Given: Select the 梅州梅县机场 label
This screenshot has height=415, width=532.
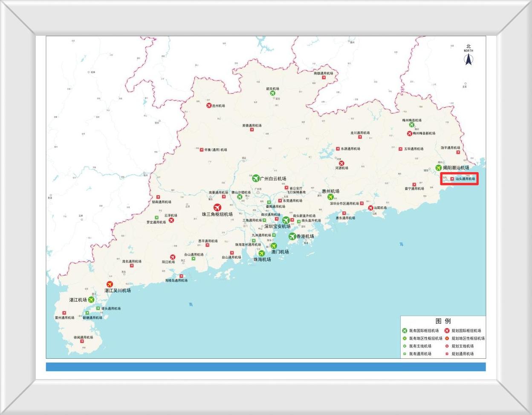Looking at the screenshot, I should pyautogui.click(x=412, y=121).
